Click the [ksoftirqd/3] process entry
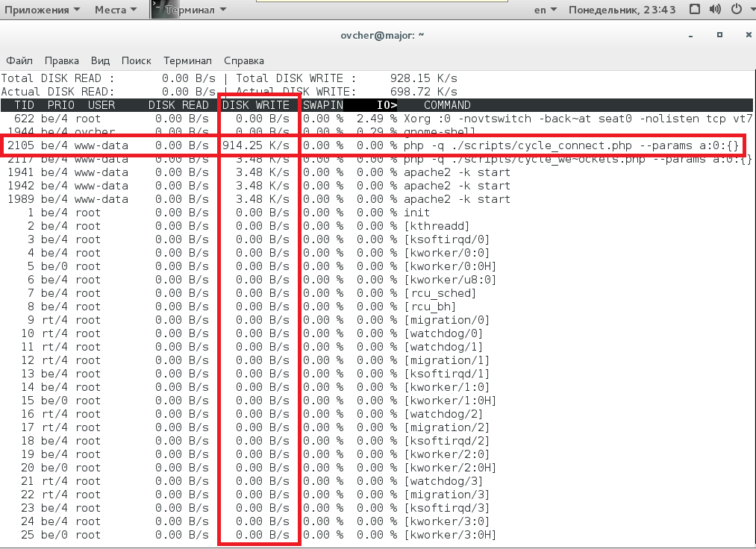 pyautogui.click(x=447, y=509)
